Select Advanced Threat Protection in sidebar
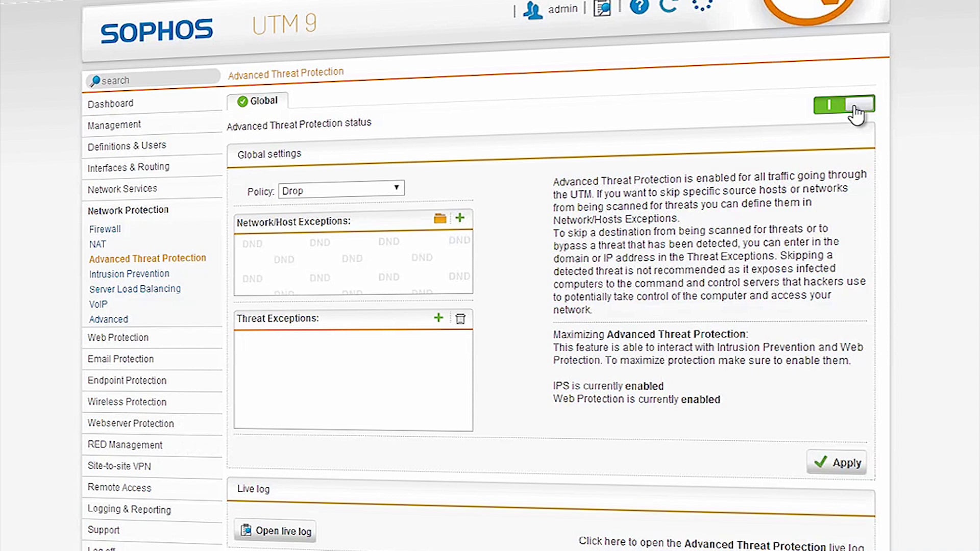This screenshot has width=980, height=551. (147, 259)
